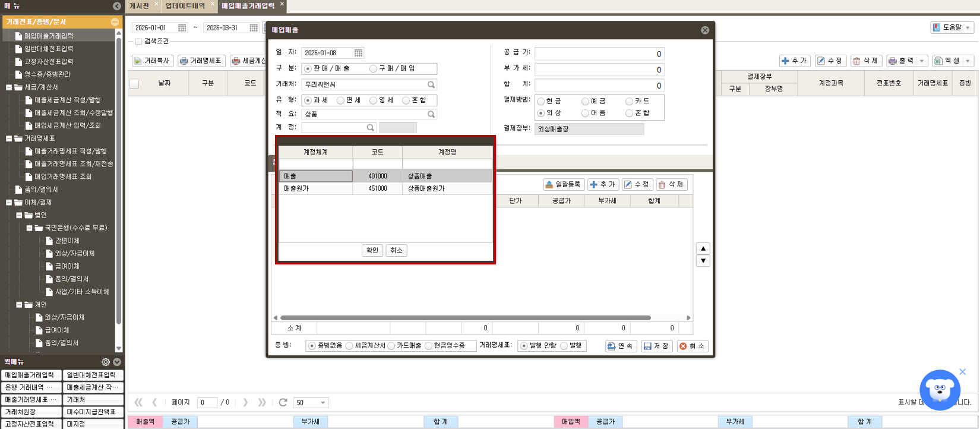Select the 발행 radio for 거래명세표
980x429 pixels.
coord(564,346)
